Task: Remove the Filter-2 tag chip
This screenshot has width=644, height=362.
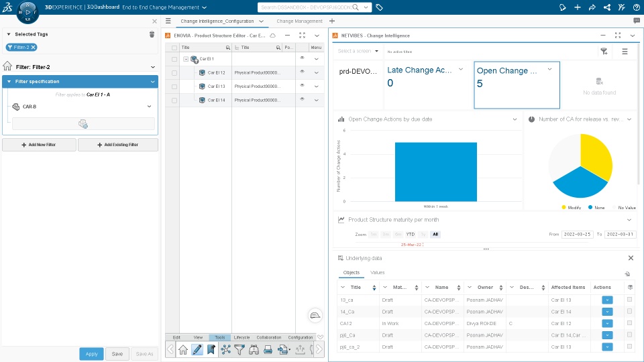Action: [34, 47]
